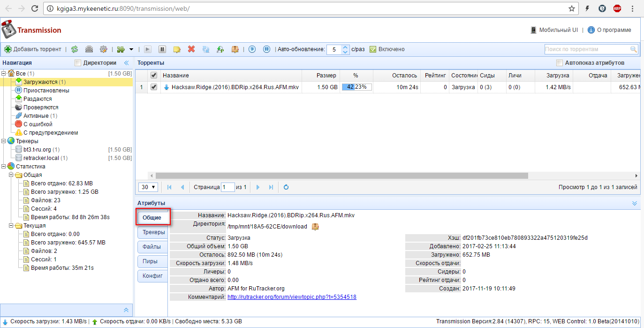Click the green refresh arrows toolbar icon

75,49
